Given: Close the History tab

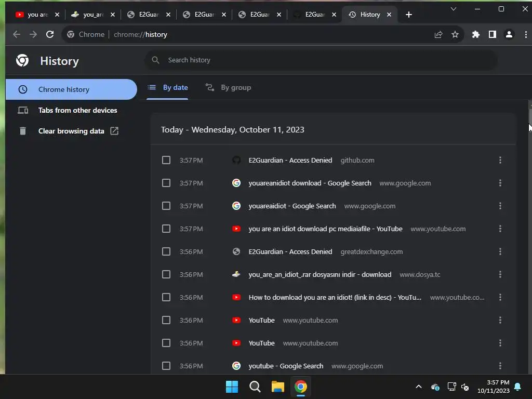Looking at the screenshot, I should (389, 15).
